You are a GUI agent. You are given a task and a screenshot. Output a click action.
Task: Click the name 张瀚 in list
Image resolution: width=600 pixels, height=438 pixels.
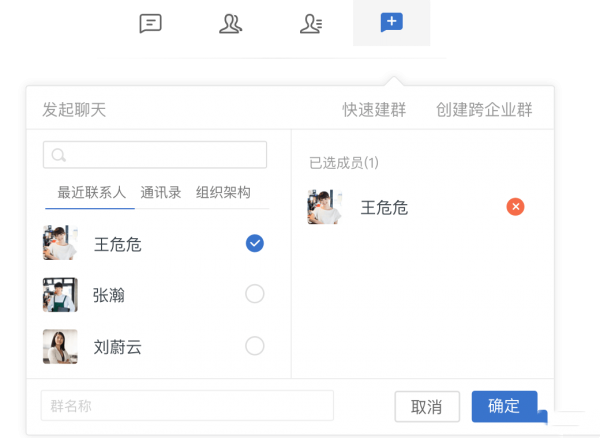[109, 295]
